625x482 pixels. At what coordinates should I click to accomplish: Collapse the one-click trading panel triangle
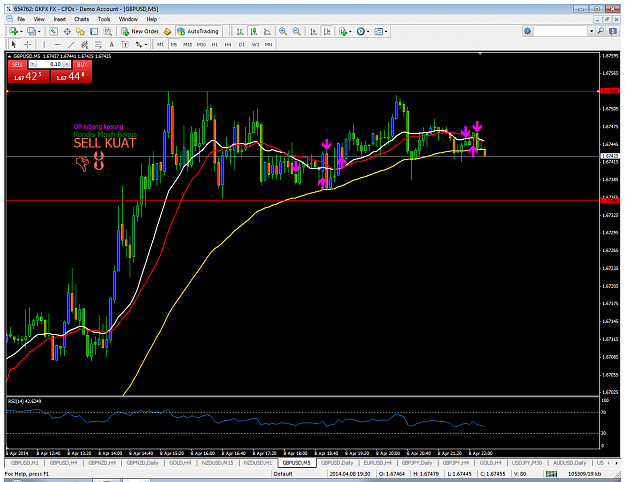click(10, 56)
